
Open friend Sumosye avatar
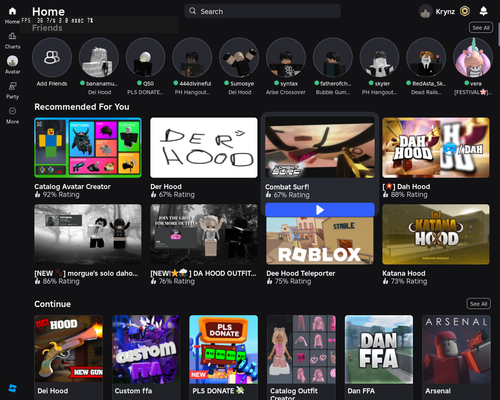coord(239,57)
